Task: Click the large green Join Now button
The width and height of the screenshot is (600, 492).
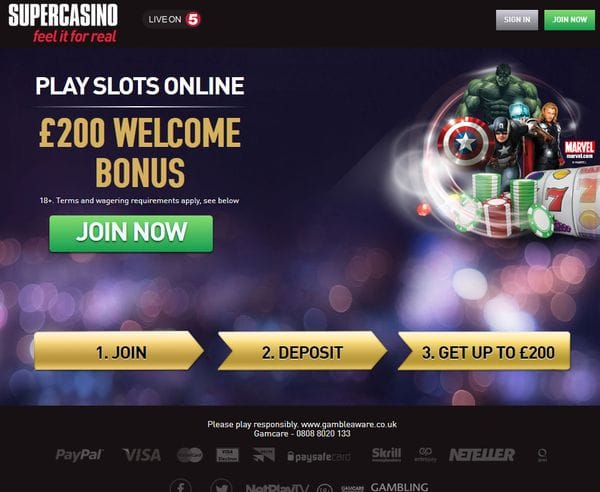Action: [131, 233]
